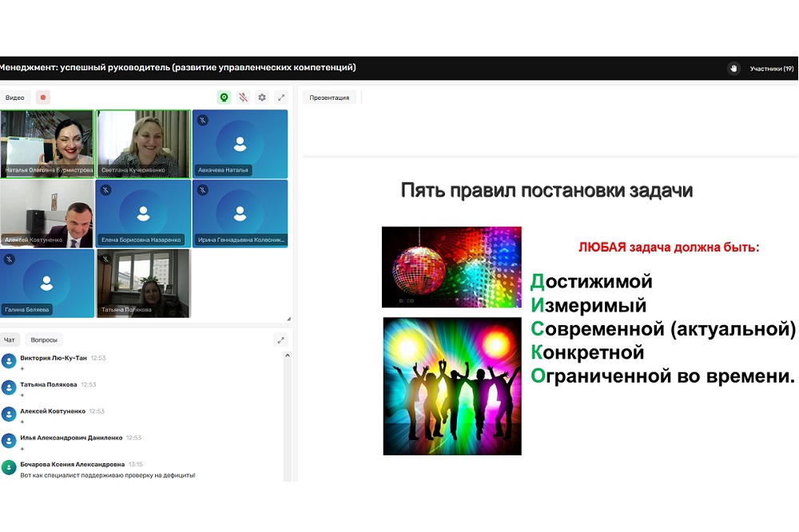Image resolution: width=799 pixels, height=532 pixels.
Task: Select the Презентация tab
Action: click(x=329, y=97)
